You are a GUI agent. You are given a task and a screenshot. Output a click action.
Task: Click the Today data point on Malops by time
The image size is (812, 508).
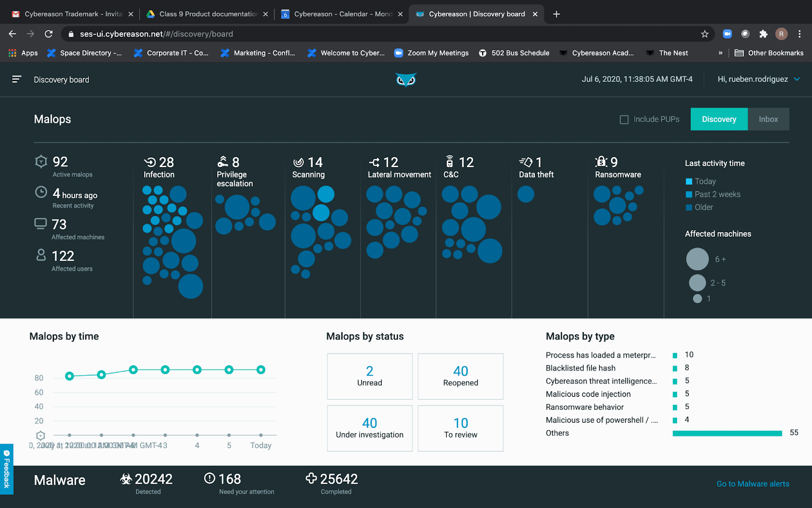[261, 370]
